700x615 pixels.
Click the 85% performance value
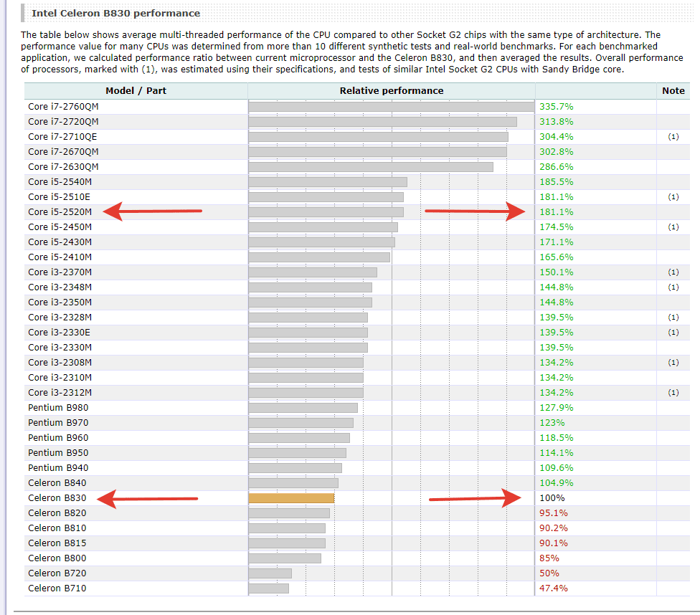coord(549,558)
